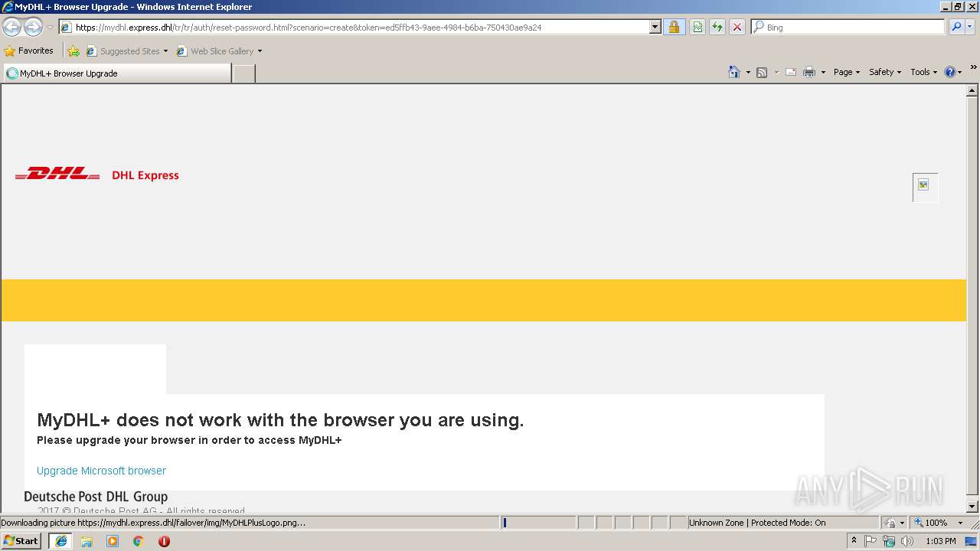
Task: Restore down the Internet Explorer window
Action: coord(958,6)
